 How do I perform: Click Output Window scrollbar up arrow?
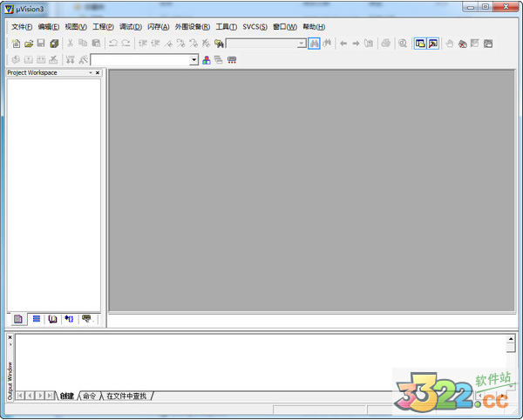511,339
